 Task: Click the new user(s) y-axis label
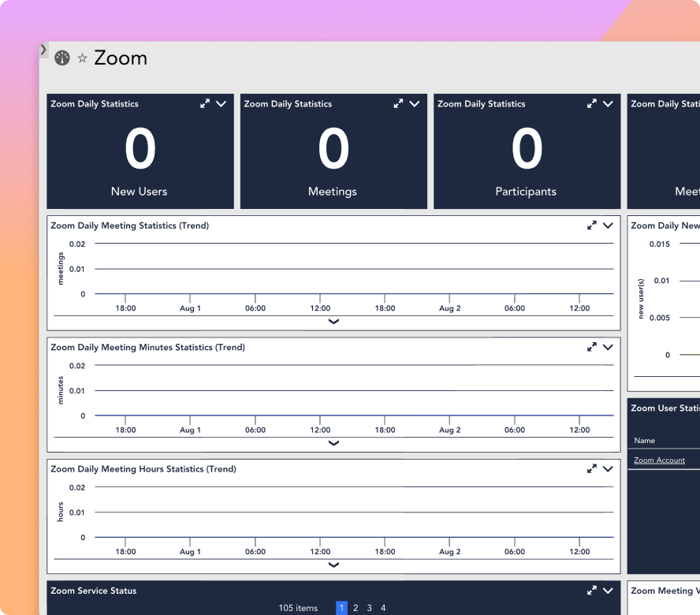[x=641, y=299]
